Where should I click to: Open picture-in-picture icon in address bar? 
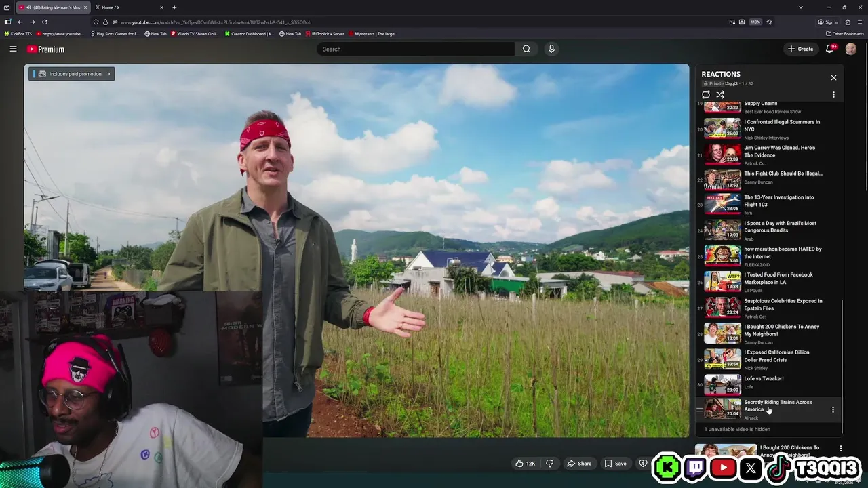[732, 22]
